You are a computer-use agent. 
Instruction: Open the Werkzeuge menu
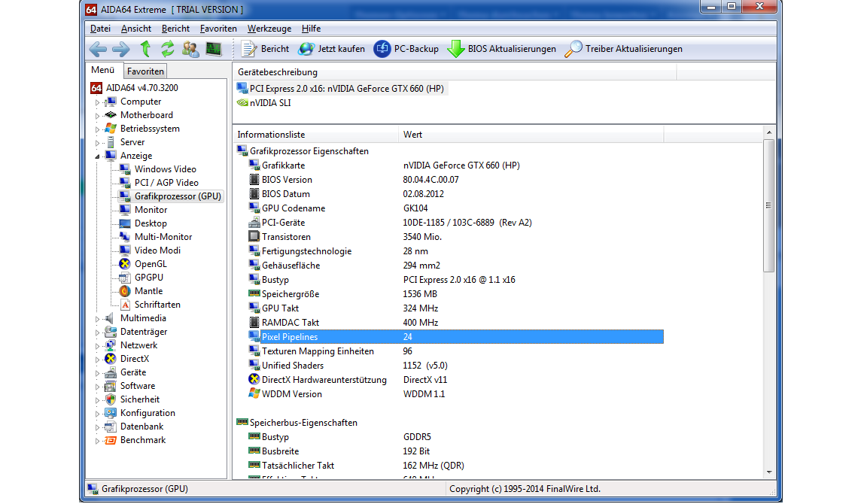[x=269, y=29]
